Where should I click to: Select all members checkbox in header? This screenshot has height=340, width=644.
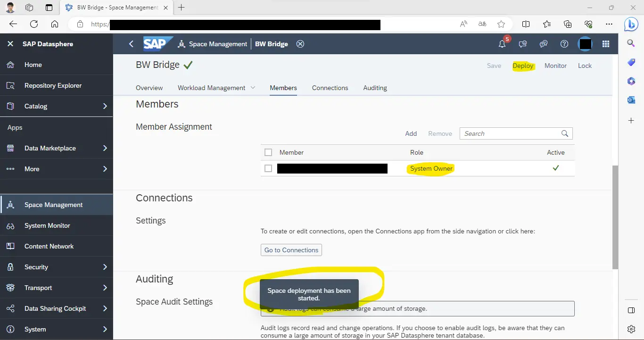tap(268, 152)
